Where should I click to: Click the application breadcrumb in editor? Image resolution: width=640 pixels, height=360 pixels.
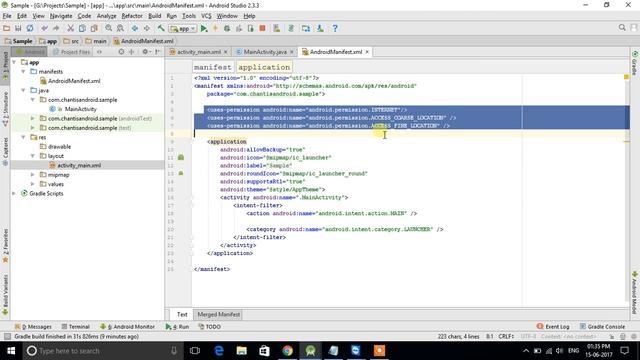264,67
